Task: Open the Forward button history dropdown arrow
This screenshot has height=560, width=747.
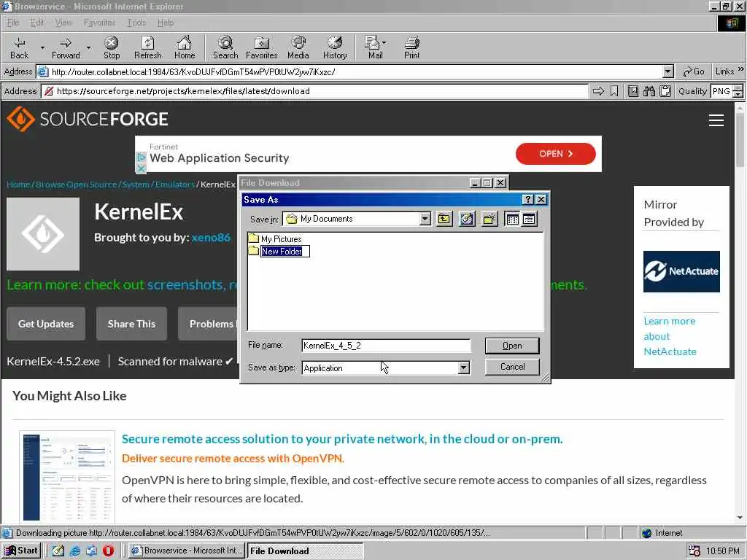Action: pos(88,48)
